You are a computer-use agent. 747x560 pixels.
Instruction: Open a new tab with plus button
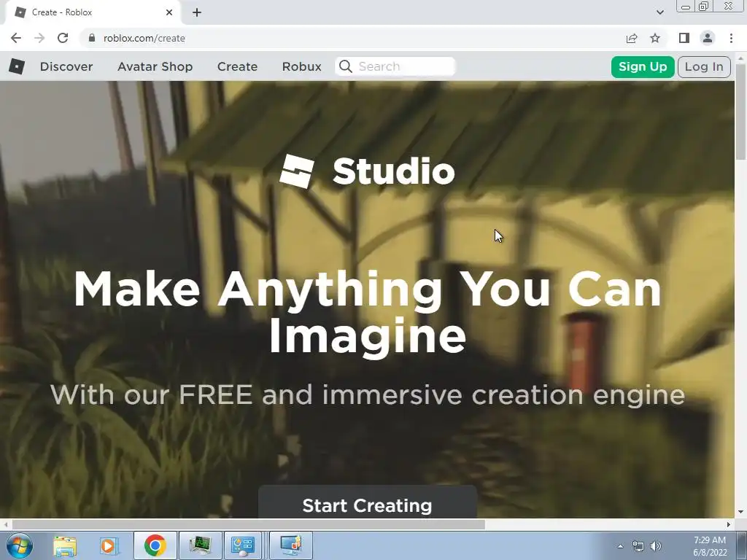(x=197, y=12)
